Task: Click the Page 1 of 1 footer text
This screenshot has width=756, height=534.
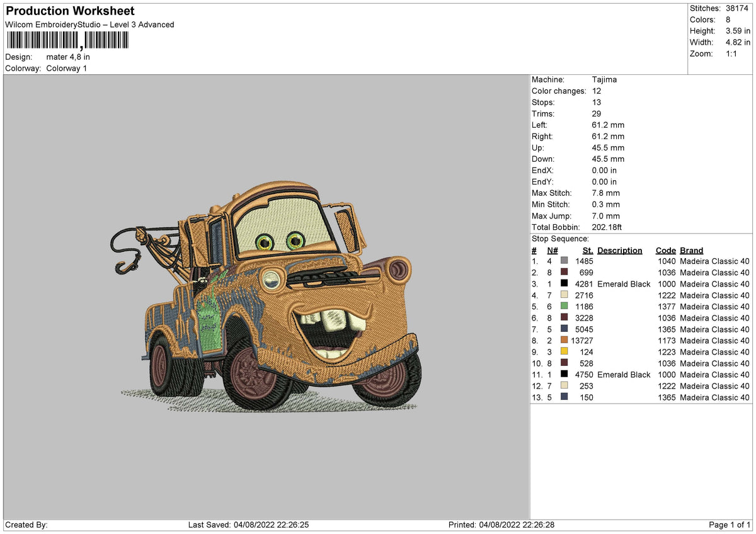Action: pyautogui.click(x=730, y=525)
